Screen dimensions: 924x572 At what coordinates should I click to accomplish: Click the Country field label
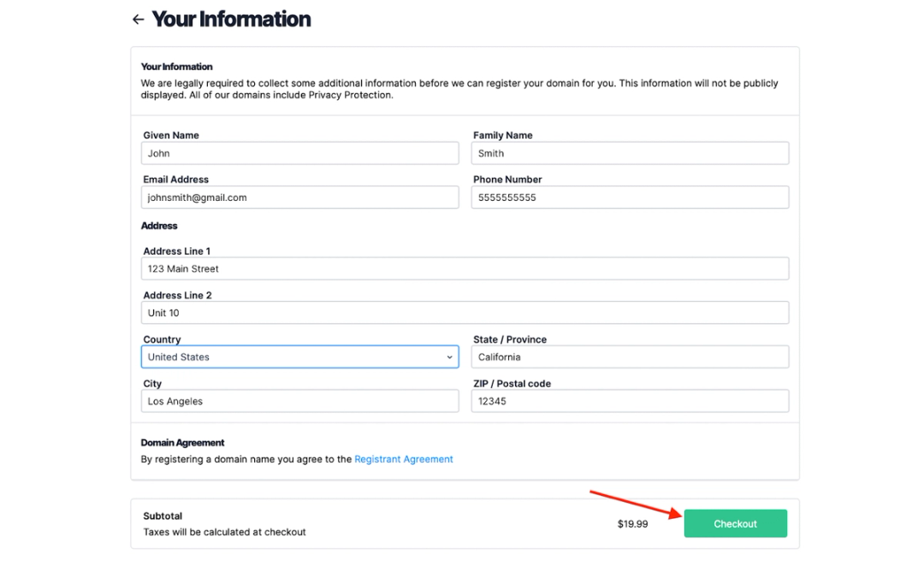162,339
